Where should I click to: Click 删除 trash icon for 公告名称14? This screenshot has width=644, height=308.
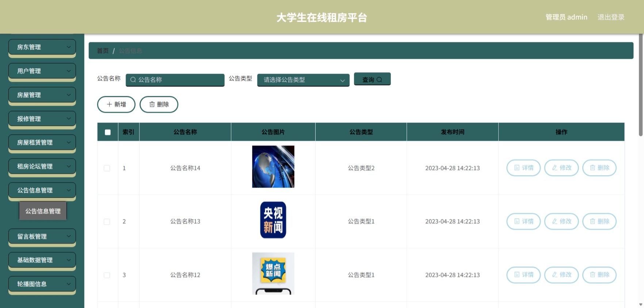click(593, 168)
